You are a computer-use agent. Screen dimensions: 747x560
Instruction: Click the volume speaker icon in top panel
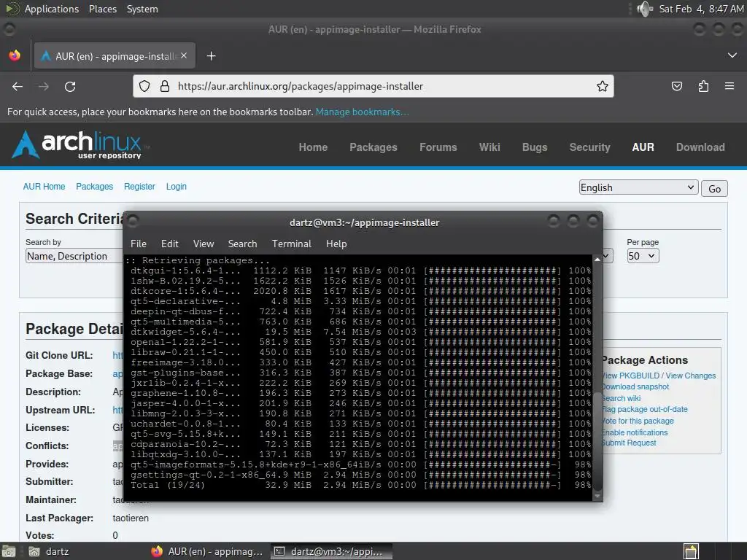[645, 9]
